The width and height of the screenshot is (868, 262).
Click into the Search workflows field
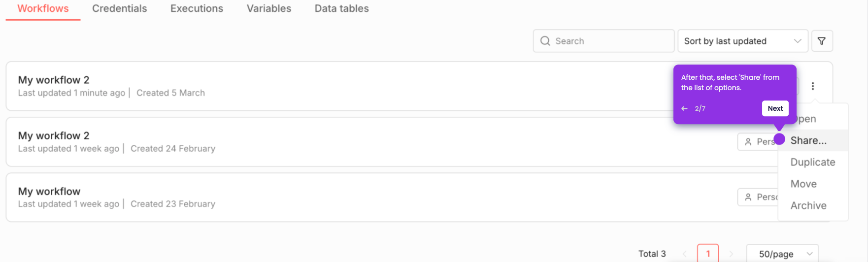[x=603, y=41]
